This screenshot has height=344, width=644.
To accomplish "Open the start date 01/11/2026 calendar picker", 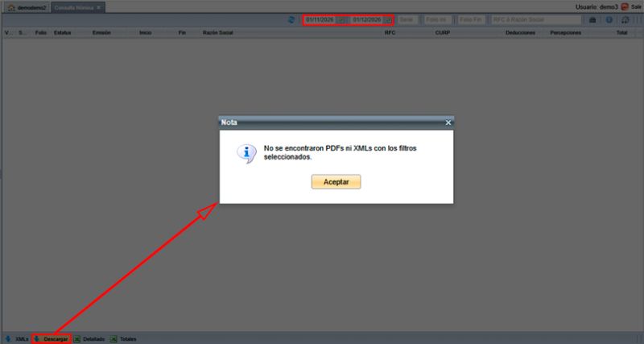I will click(341, 19).
